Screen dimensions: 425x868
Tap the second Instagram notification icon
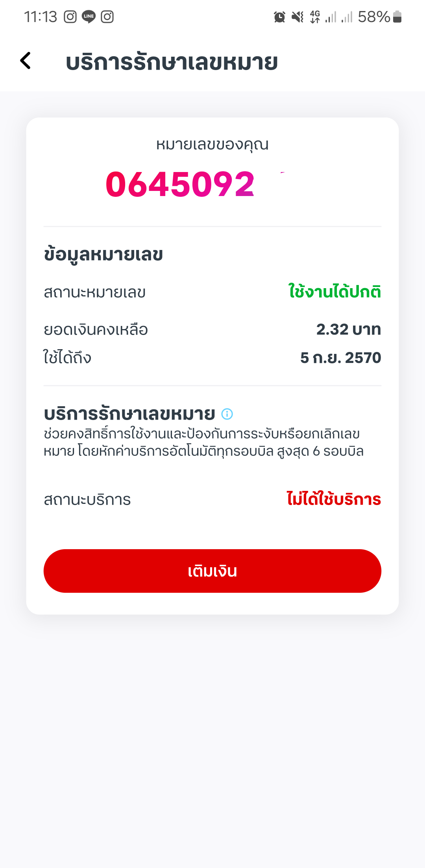pos(107,17)
